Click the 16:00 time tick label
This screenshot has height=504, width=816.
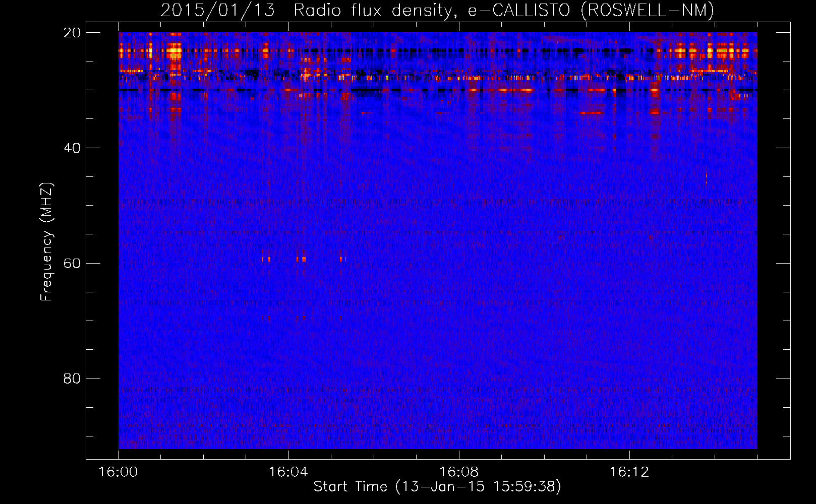click(118, 472)
